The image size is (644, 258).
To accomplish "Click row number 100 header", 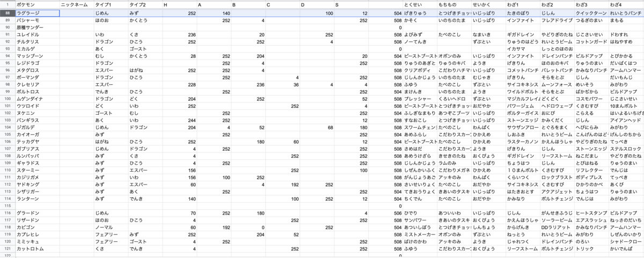I will click(x=8, y=99).
